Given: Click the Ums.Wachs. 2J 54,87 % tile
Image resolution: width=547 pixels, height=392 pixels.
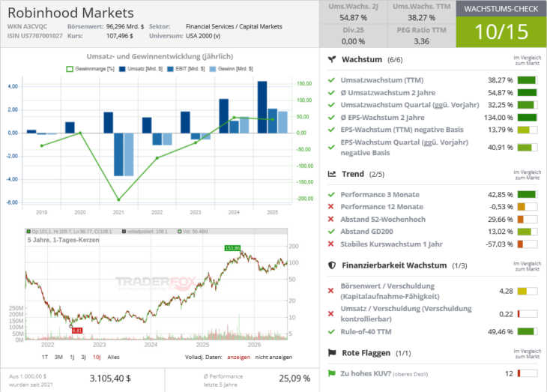Looking at the screenshot, I should pos(354,12).
